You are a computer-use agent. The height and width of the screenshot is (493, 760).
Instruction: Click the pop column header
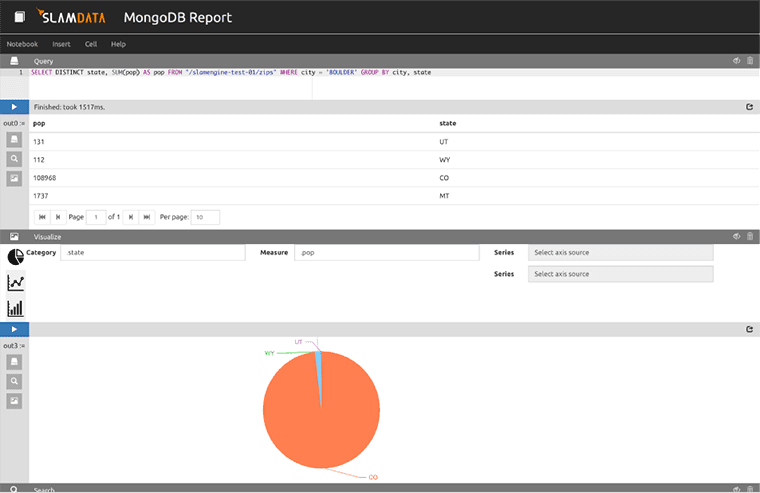tap(39, 124)
